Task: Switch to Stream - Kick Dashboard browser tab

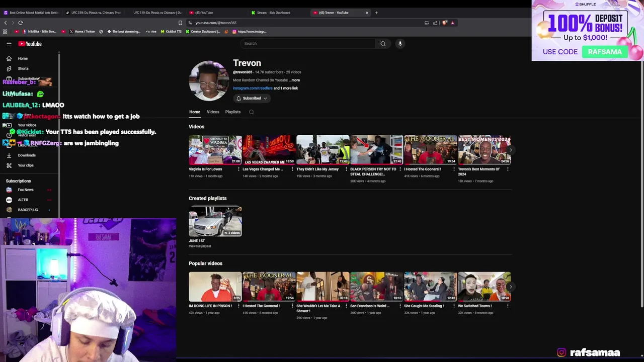Action: click(273, 13)
